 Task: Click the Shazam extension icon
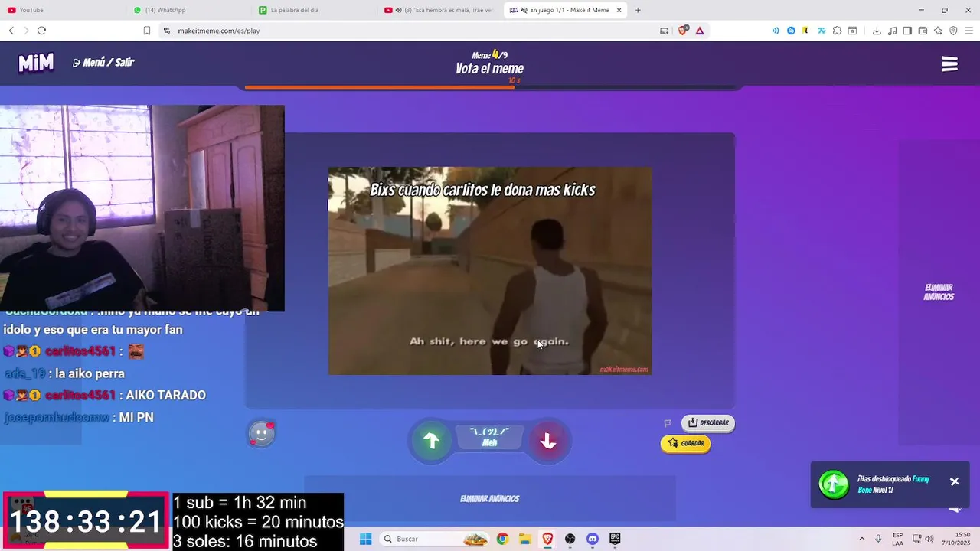click(791, 31)
